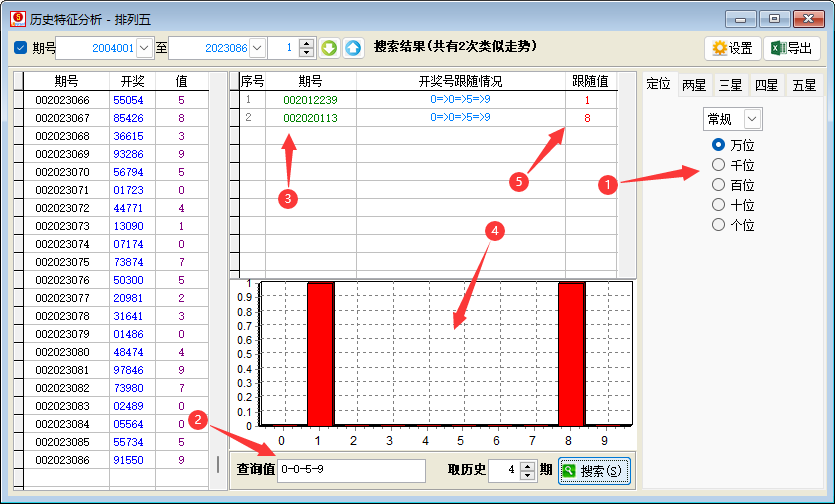835x504 pixels.
Task: Open the end period 2023086 dropdown
Action: pyautogui.click(x=258, y=48)
